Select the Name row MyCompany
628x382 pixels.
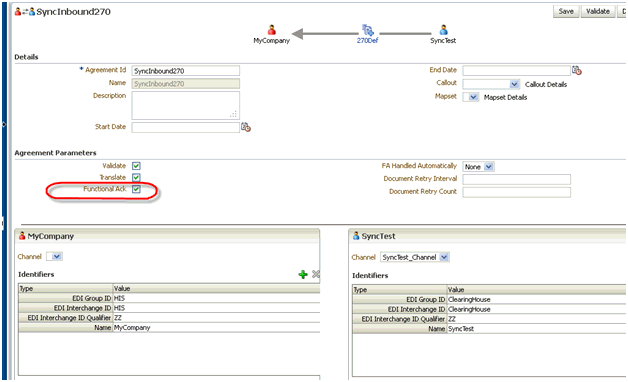pyautogui.click(x=169, y=328)
